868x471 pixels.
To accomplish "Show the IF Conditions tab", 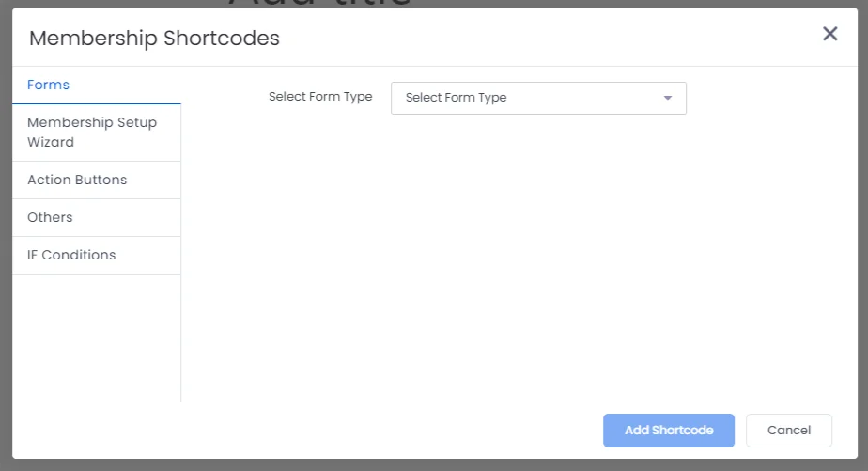I will point(71,255).
